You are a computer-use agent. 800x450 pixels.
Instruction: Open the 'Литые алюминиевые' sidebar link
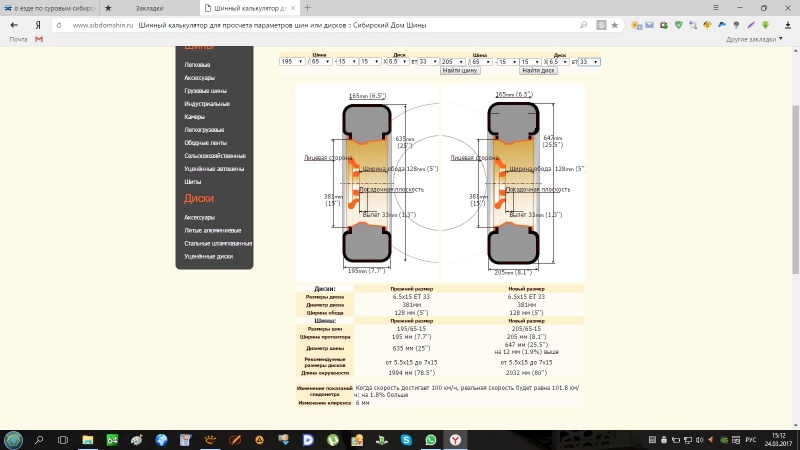point(211,230)
